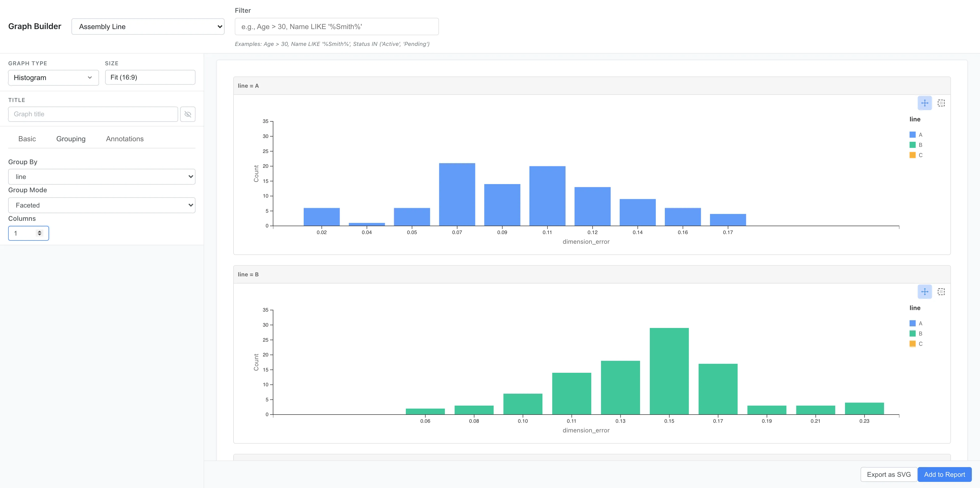The image size is (980, 488).
Task: Click green B swatch in line = A legend
Action: (912, 145)
